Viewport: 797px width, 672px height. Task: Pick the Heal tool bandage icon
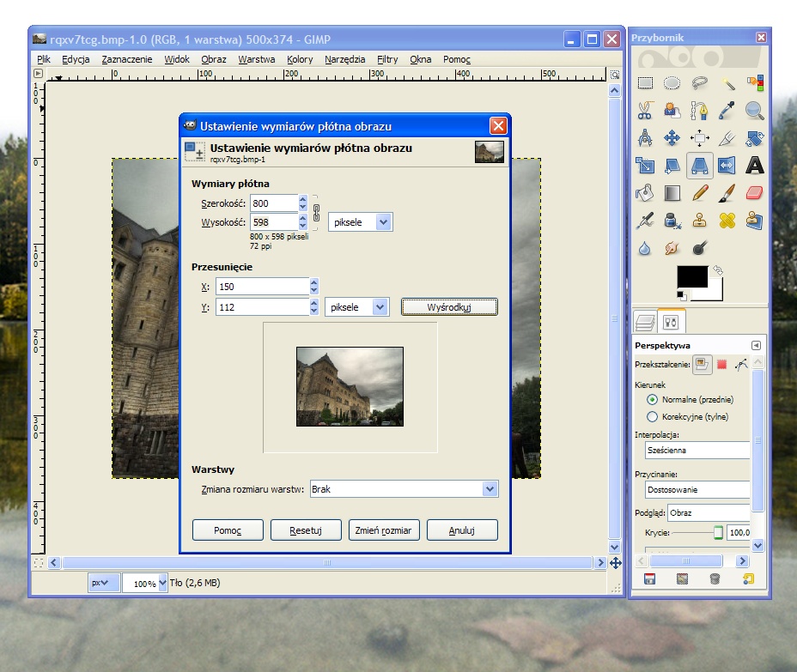pos(727,221)
